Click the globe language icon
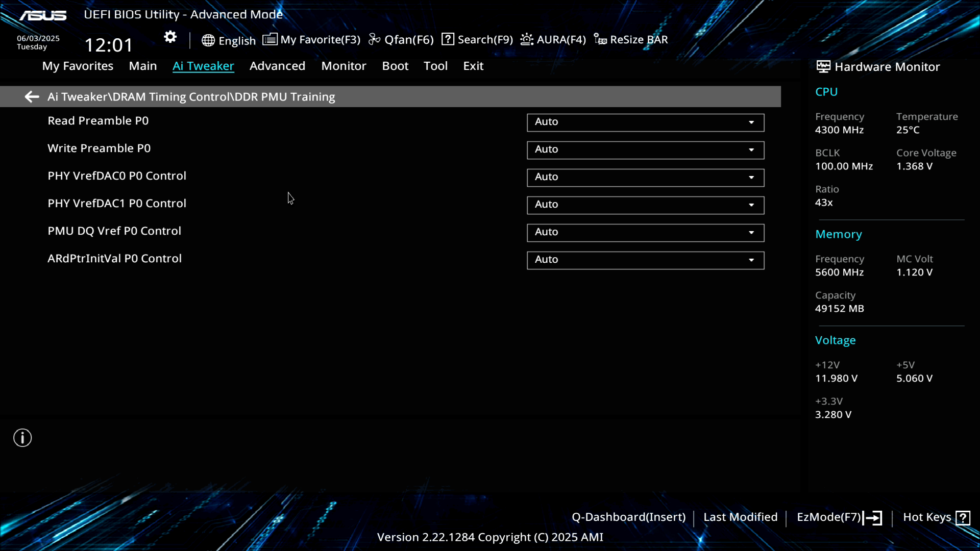 tap(208, 40)
